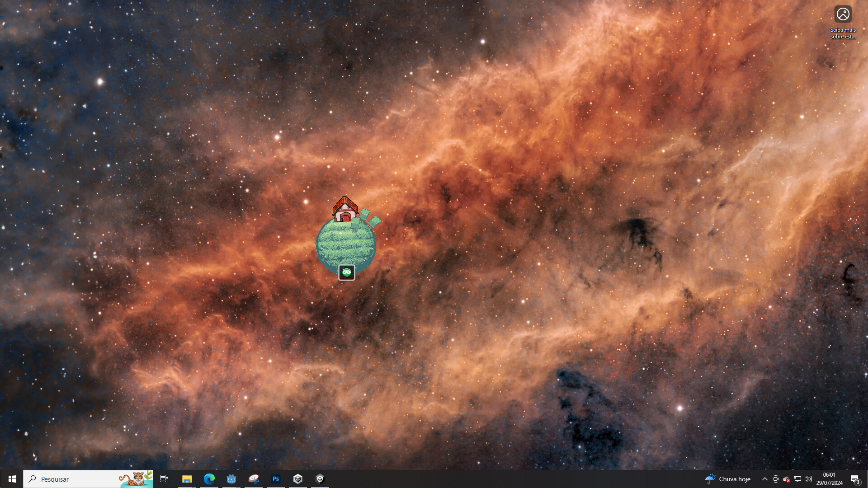Image resolution: width=868 pixels, height=488 pixels.
Task: Open Task View from the taskbar
Action: 164,479
